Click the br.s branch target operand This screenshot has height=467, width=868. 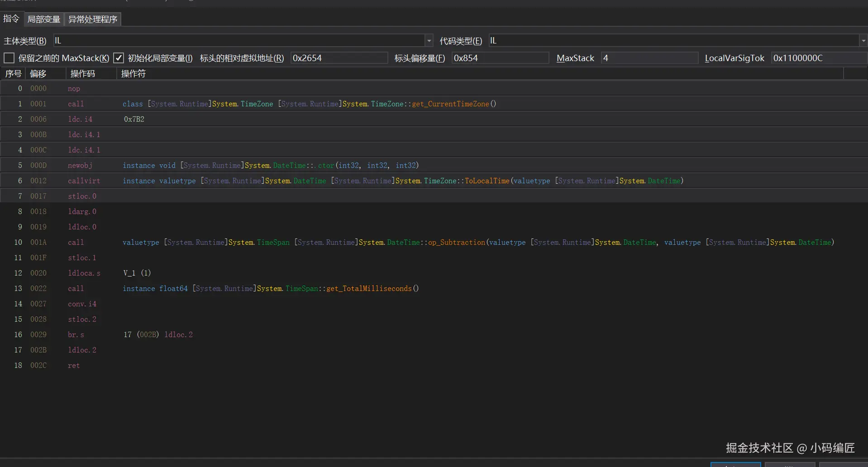158,335
